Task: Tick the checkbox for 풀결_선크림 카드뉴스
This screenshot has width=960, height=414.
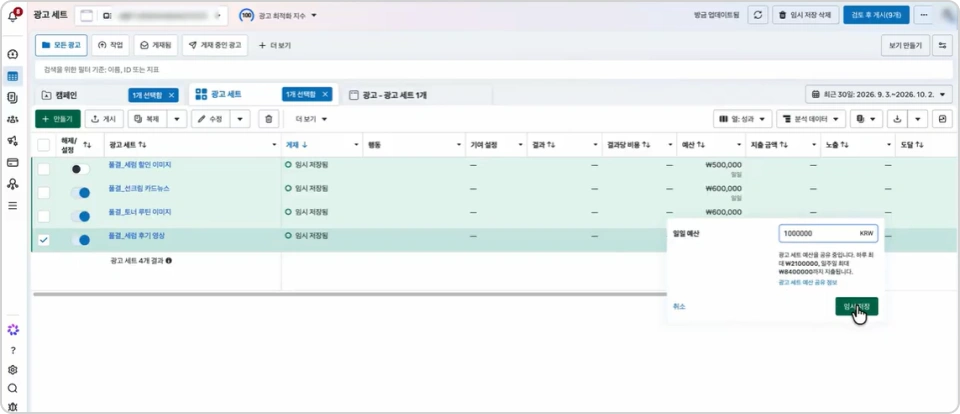Action: click(x=43, y=192)
